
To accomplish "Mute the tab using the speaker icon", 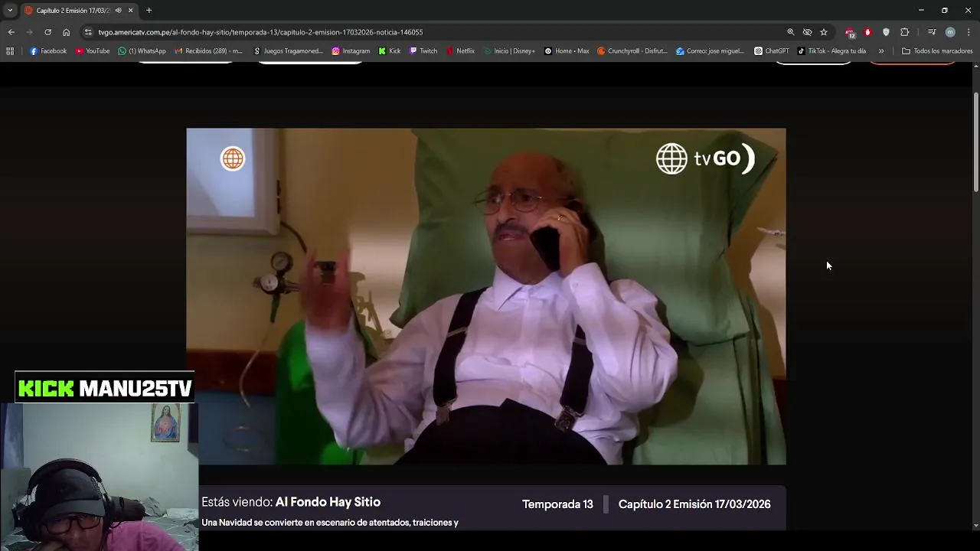I will (x=118, y=11).
